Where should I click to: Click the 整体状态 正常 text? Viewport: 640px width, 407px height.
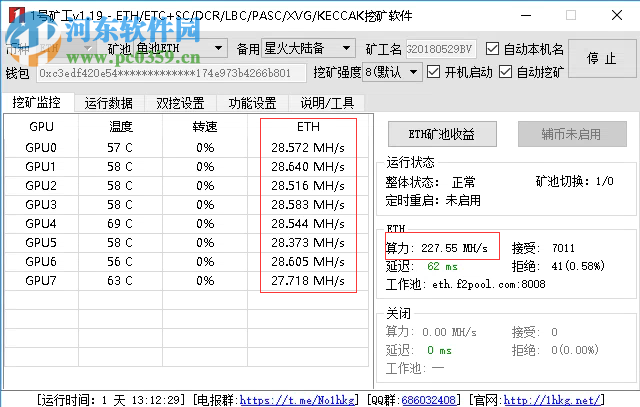click(x=431, y=182)
